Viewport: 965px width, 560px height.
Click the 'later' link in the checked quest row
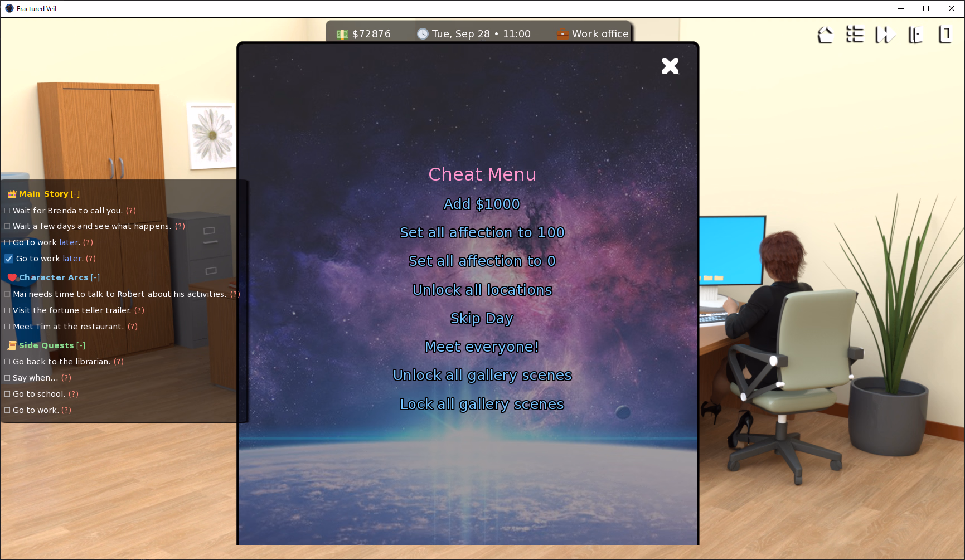[x=72, y=259]
